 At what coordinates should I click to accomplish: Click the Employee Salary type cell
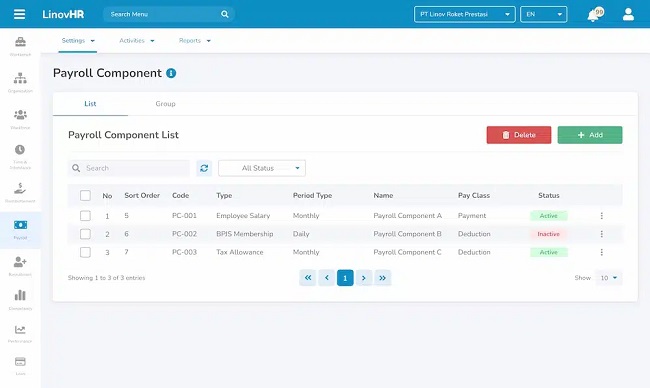(x=243, y=216)
